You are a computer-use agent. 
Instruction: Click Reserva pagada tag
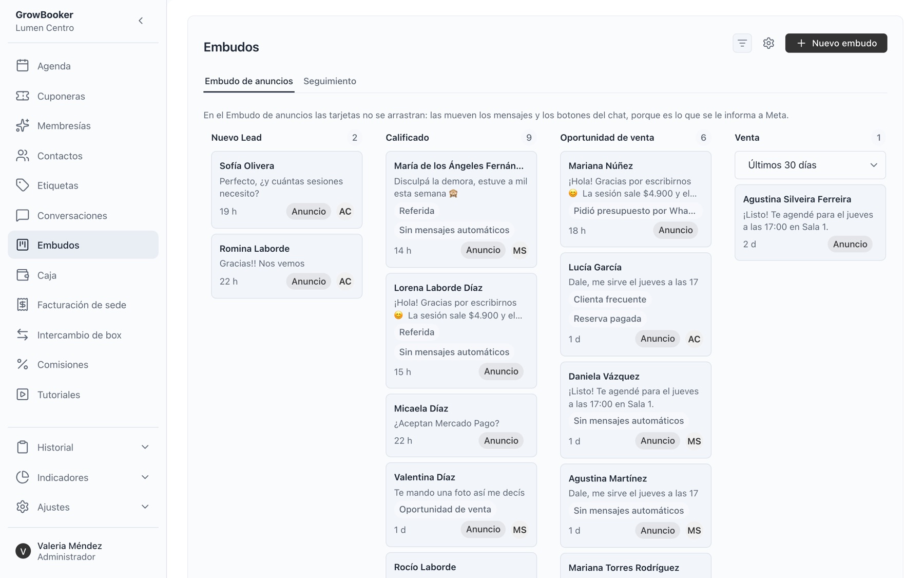(x=607, y=319)
